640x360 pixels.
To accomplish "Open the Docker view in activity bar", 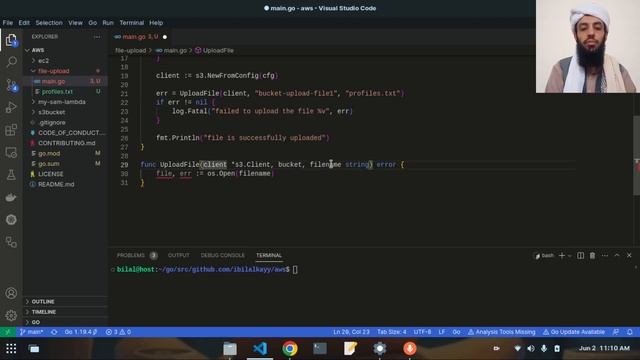I will click(11, 198).
